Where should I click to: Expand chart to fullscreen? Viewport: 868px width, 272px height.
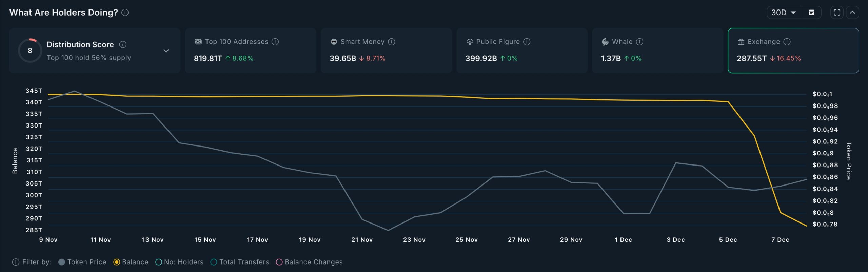coord(837,13)
